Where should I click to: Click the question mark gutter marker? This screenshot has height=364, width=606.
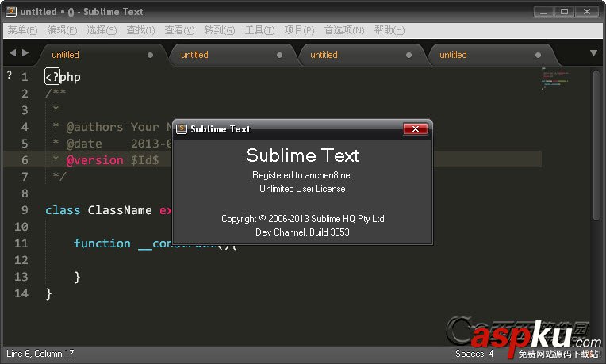[10, 75]
